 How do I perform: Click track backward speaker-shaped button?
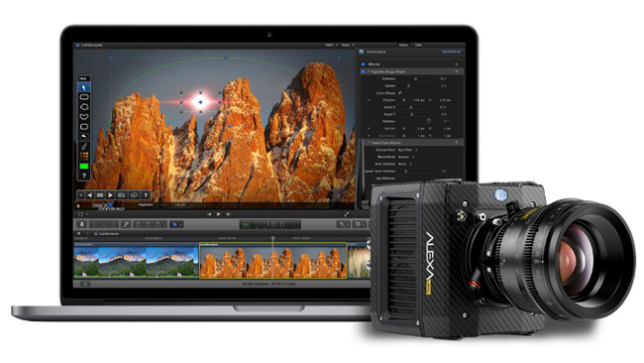89,194
